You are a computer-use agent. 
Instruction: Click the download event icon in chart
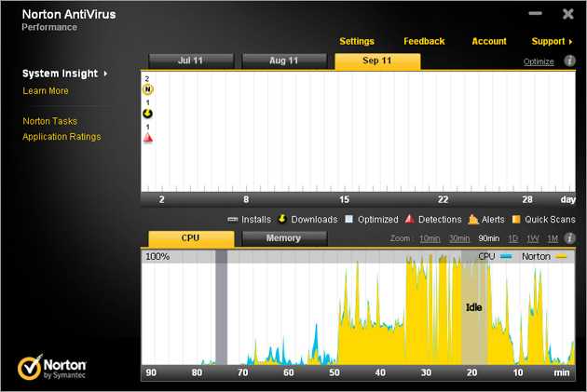click(x=148, y=114)
